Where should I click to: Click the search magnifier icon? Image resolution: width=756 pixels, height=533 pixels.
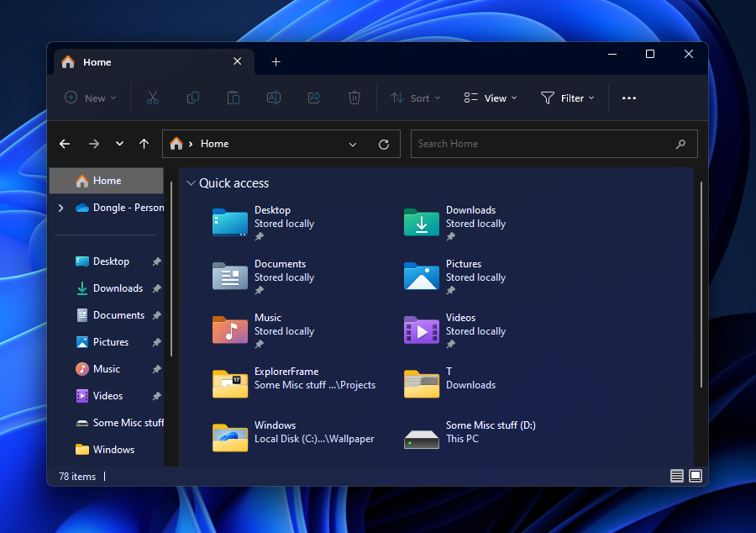[x=680, y=144]
